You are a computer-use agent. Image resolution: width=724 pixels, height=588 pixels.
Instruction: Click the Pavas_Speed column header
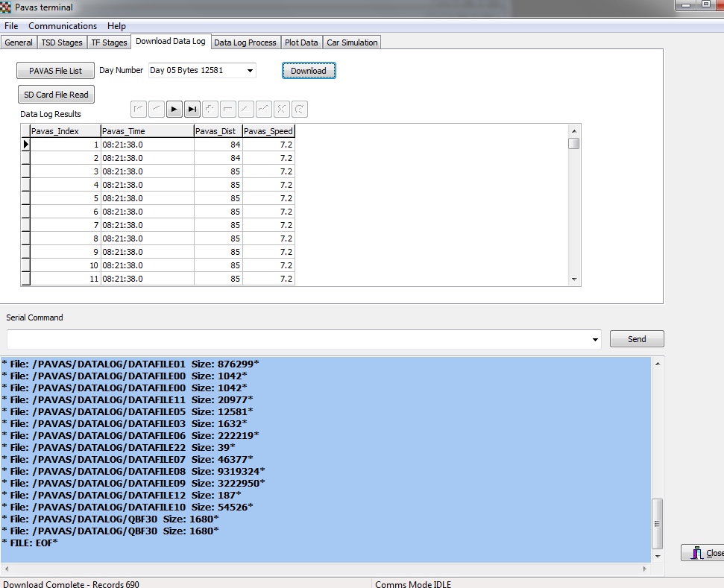coord(268,131)
